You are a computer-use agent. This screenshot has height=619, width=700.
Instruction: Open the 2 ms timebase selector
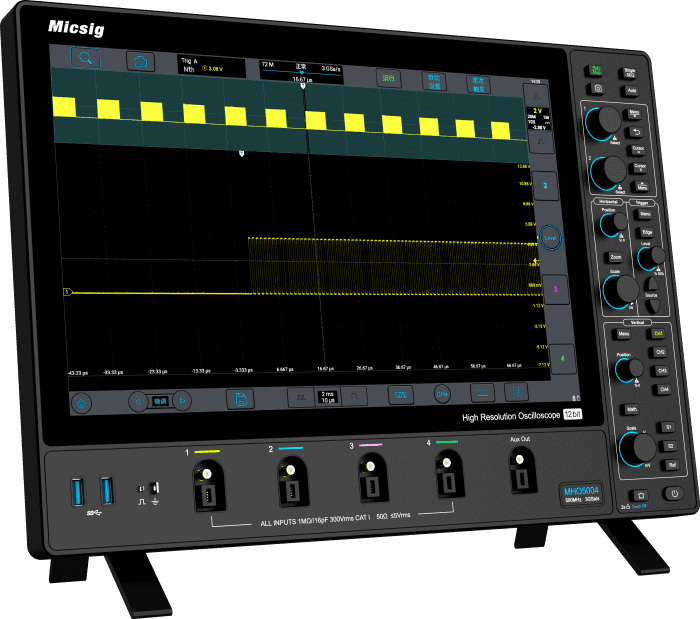pos(328,397)
